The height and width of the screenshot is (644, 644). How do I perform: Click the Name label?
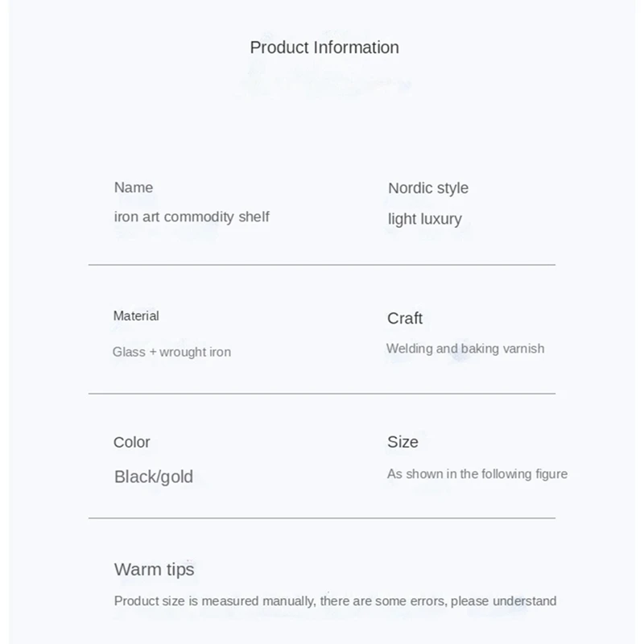click(134, 188)
